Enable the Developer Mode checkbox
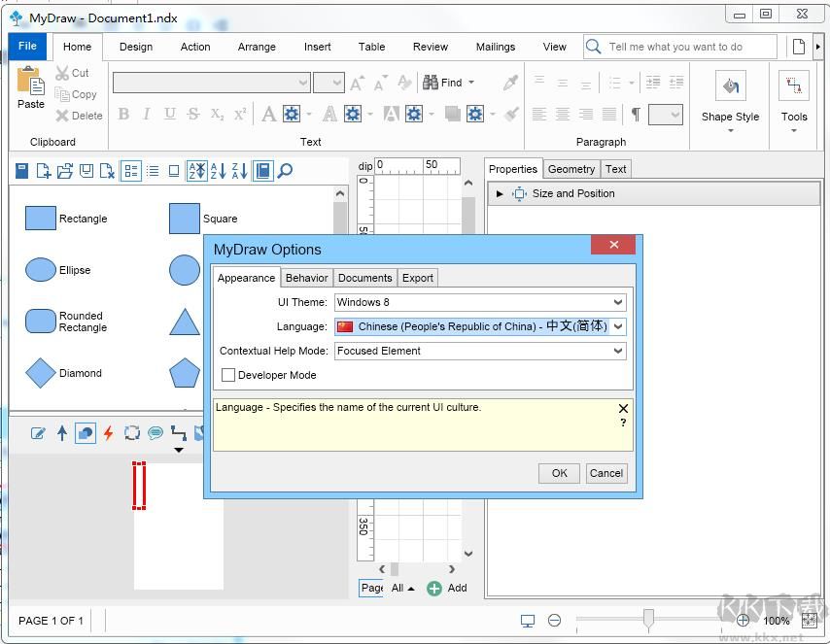 [228, 375]
